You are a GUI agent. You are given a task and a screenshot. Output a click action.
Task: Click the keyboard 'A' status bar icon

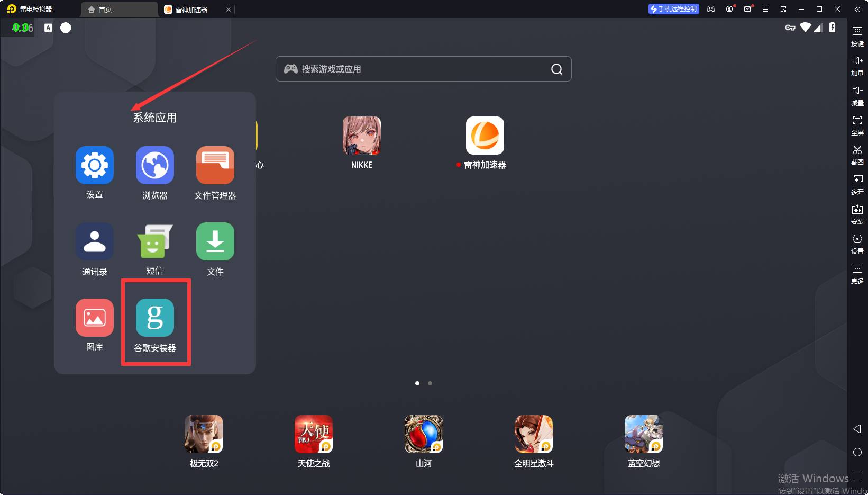click(49, 28)
